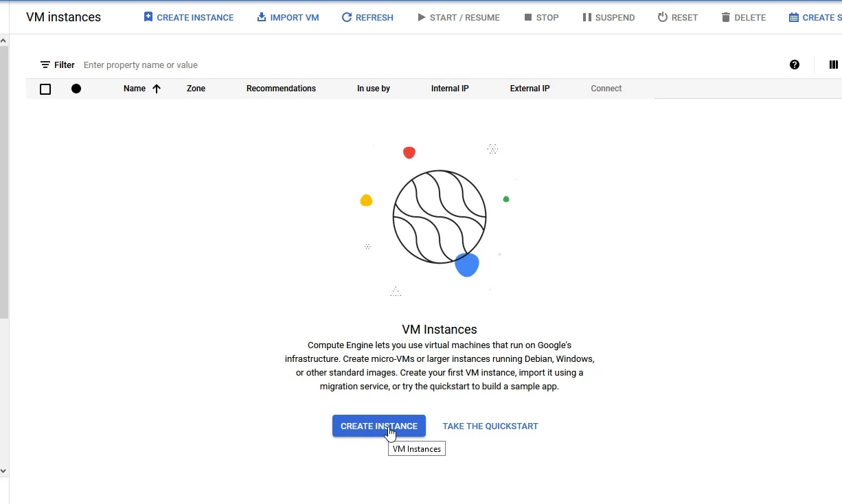Screen dimensions: 842x504
Task: Open the help question mark icon
Action: [795, 65]
